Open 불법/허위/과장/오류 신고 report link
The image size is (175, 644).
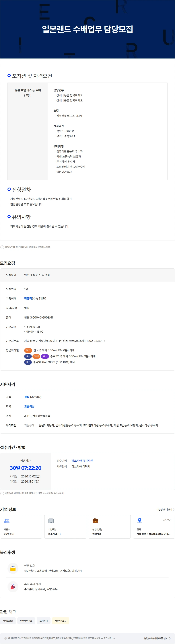(157, 638)
